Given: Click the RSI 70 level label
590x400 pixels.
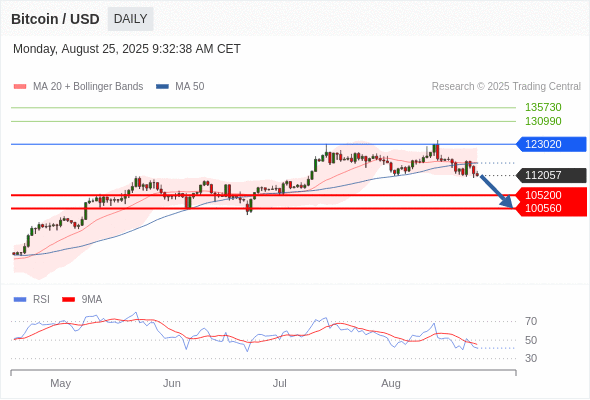Looking at the screenshot, I should tap(531, 321).
